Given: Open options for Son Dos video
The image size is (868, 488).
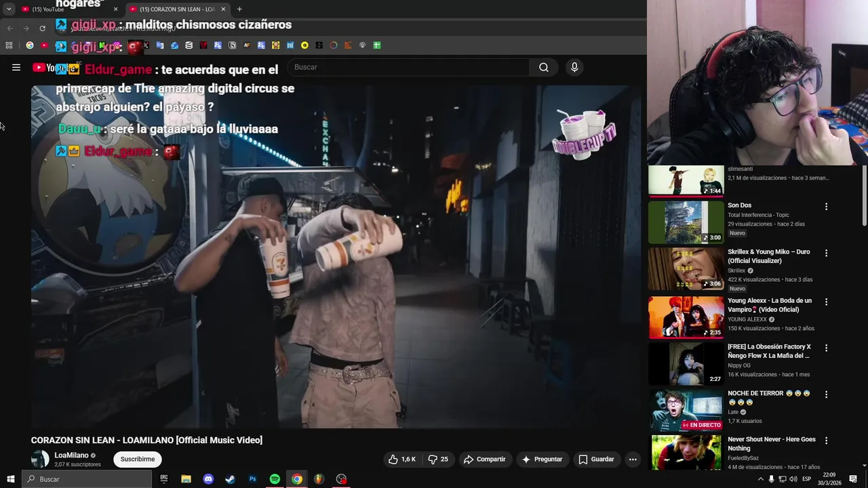Looking at the screenshot, I should [x=826, y=207].
